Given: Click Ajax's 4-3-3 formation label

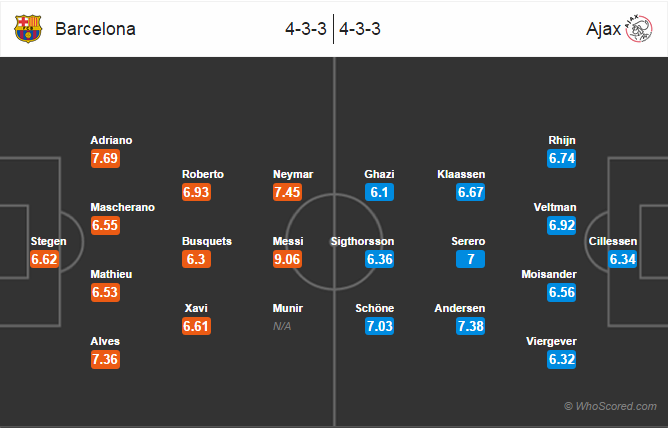Looking at the screenshot, I should tap(360, 29).
